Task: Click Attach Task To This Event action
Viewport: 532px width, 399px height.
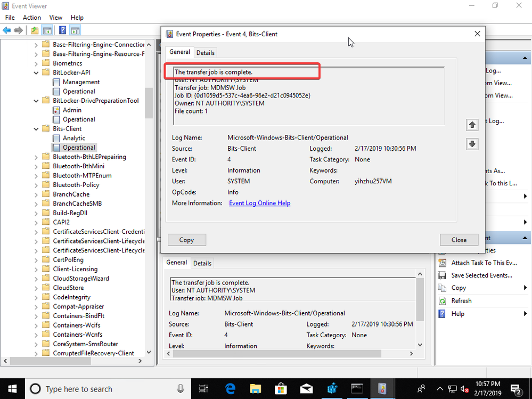Action: [x=484, y=263]
